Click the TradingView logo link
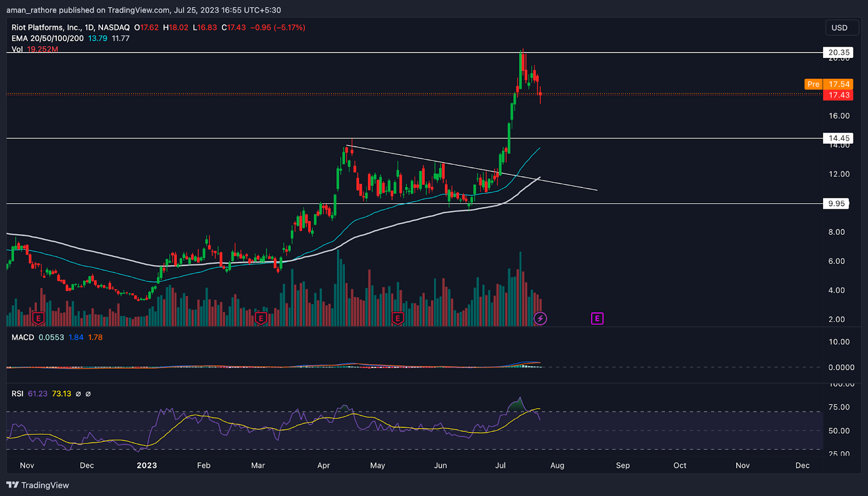Image resolution: width=868 pixels, height=496 pixels. coord(38,485)
